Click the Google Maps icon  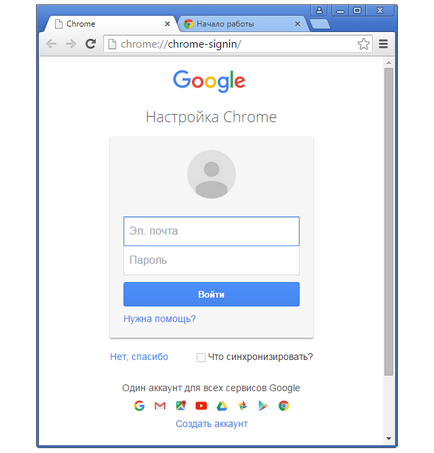point(181,406)
